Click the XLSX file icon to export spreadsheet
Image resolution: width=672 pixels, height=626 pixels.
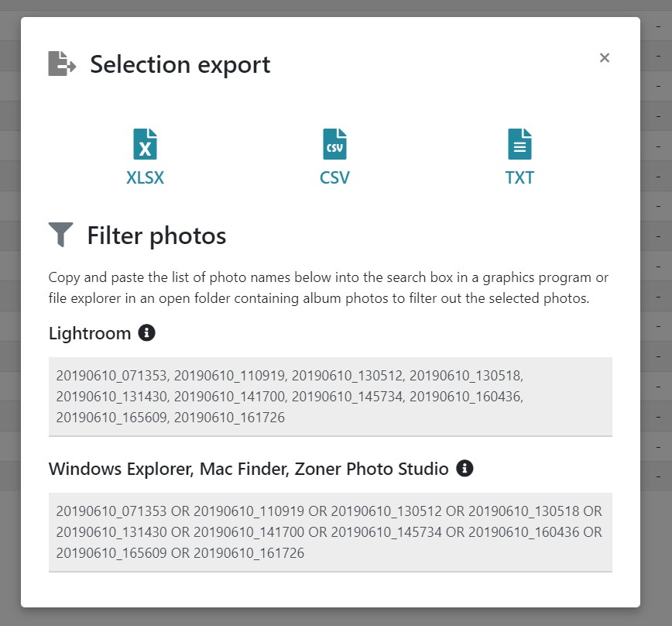145,143
